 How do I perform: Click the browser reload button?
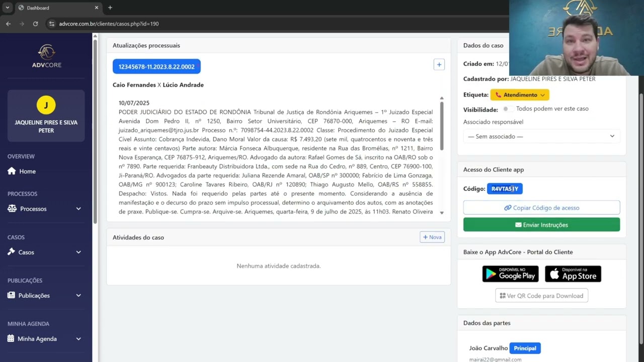pyautogui.click(x=35, y=24)
